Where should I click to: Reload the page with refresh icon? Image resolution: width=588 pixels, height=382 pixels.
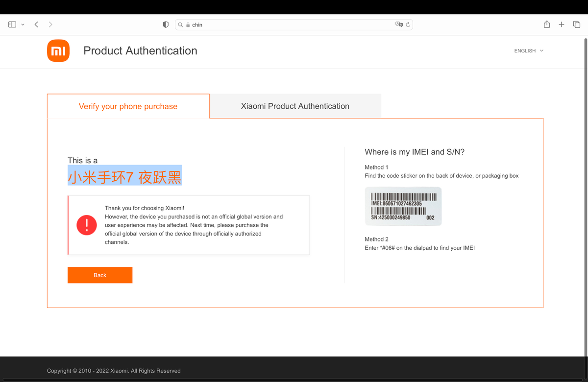[x=408, y=24]
